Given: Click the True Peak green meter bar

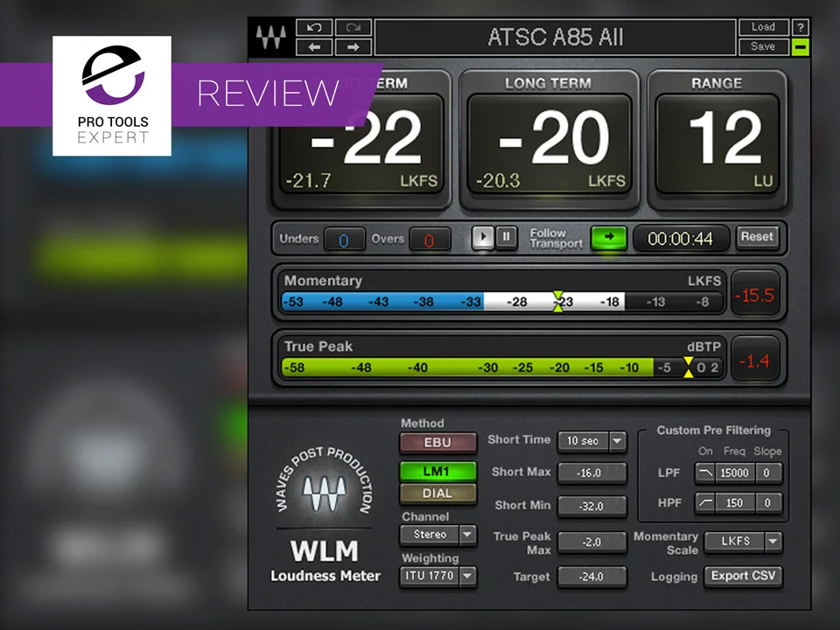Looking at the screenshot, I should pyautogui.click(x=467, y=367).
